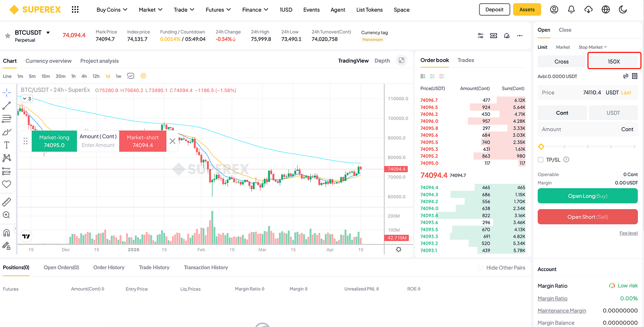Select Cross margin mode
The image size is (644, 327).
561,62
